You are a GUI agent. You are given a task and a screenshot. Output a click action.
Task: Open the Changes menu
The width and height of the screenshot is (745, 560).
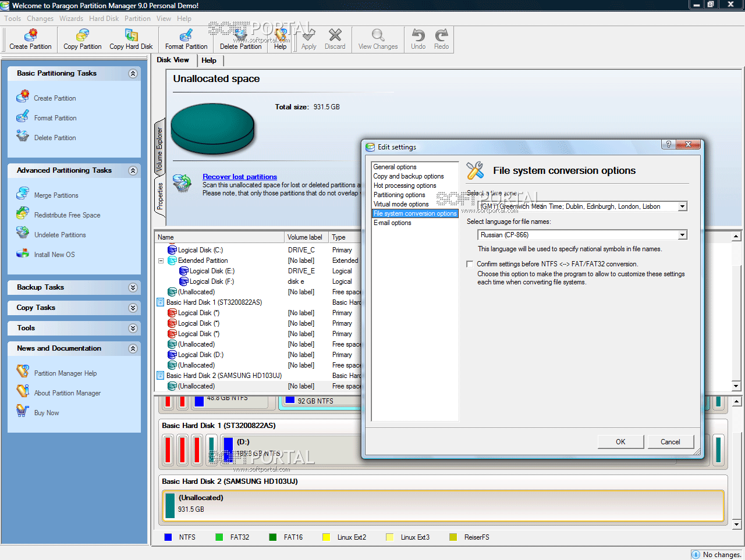pyautogui.click(x=40, y=19)
